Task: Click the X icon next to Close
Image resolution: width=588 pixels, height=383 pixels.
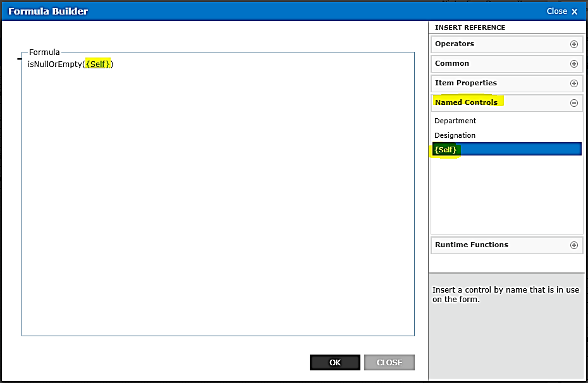Action: point(575,11)
